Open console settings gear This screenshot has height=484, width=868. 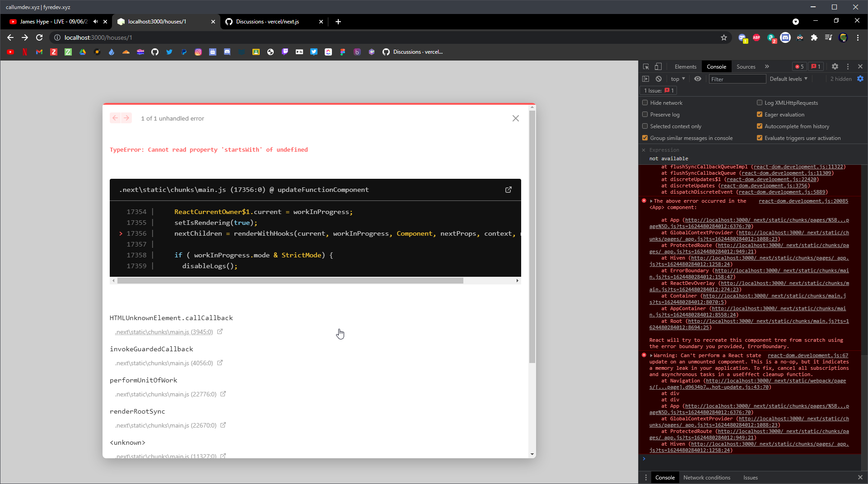tap(860, 79)
